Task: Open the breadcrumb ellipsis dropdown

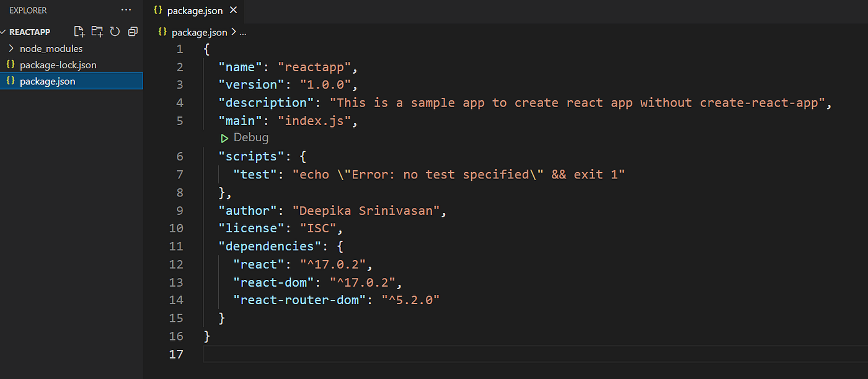Action: tap(242, 32)
